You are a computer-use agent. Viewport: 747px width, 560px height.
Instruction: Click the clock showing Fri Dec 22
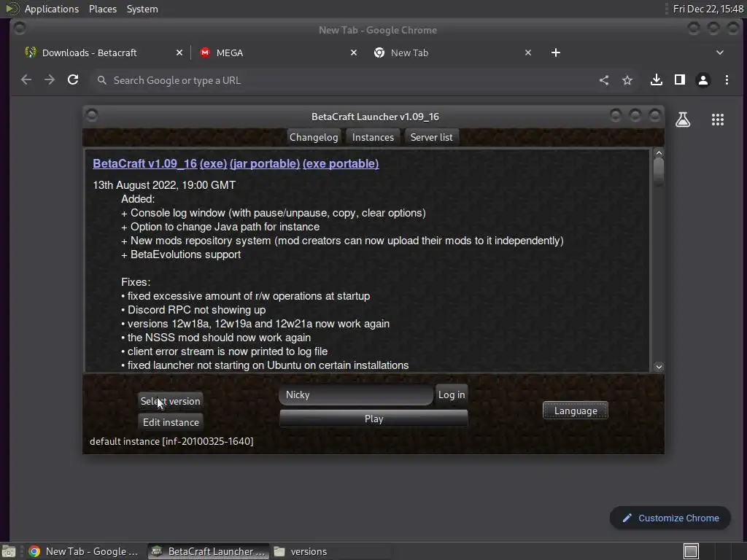pos(708,9)
